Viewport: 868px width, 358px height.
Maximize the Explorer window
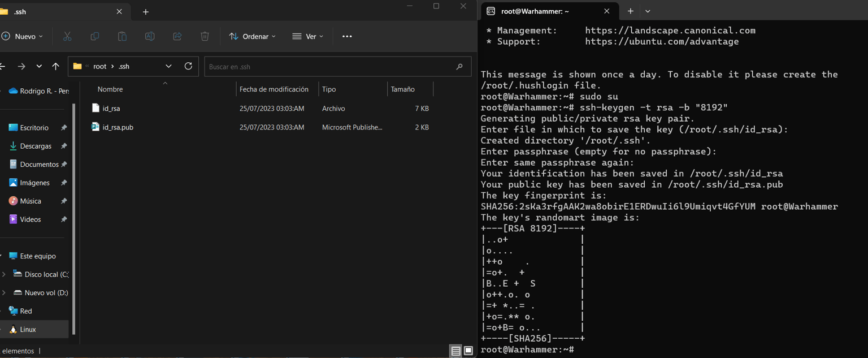pos(436,6)
